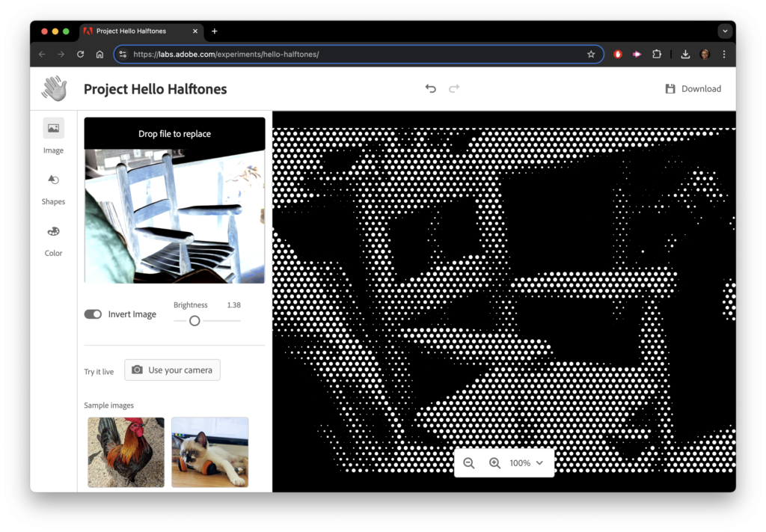766x532 pixels.
Task: Open the Shapes panel in sidebar
Action: (x=53, y=189)
